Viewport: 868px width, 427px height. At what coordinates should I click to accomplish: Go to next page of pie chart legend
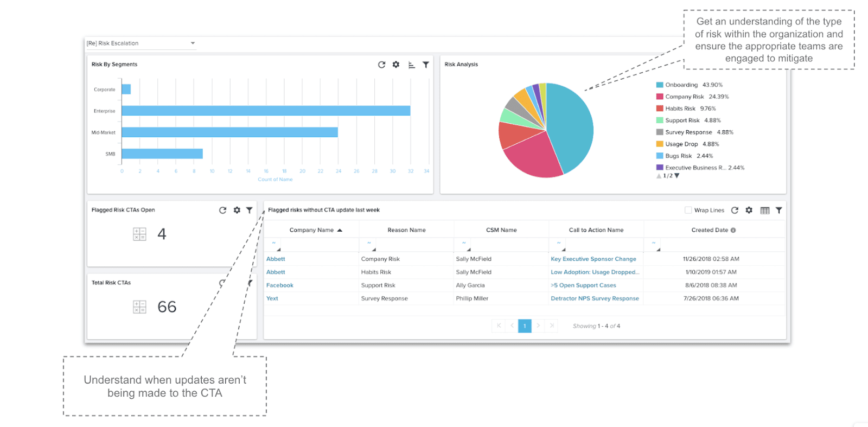[x=677, y=176]
